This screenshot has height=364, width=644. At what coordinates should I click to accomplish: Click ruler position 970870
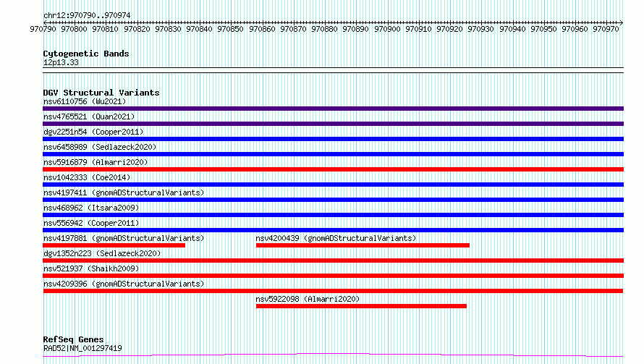pos(294,29)
